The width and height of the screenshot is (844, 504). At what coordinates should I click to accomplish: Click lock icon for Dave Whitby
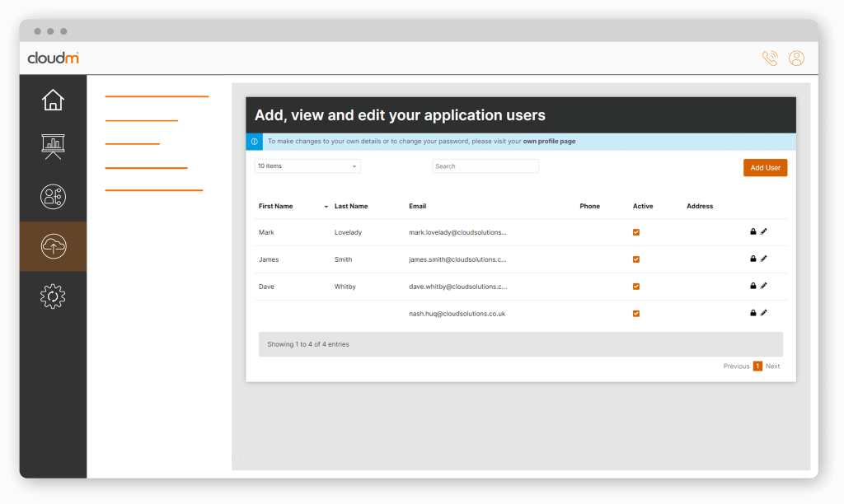pyautogui.click(x=753, y=286)
